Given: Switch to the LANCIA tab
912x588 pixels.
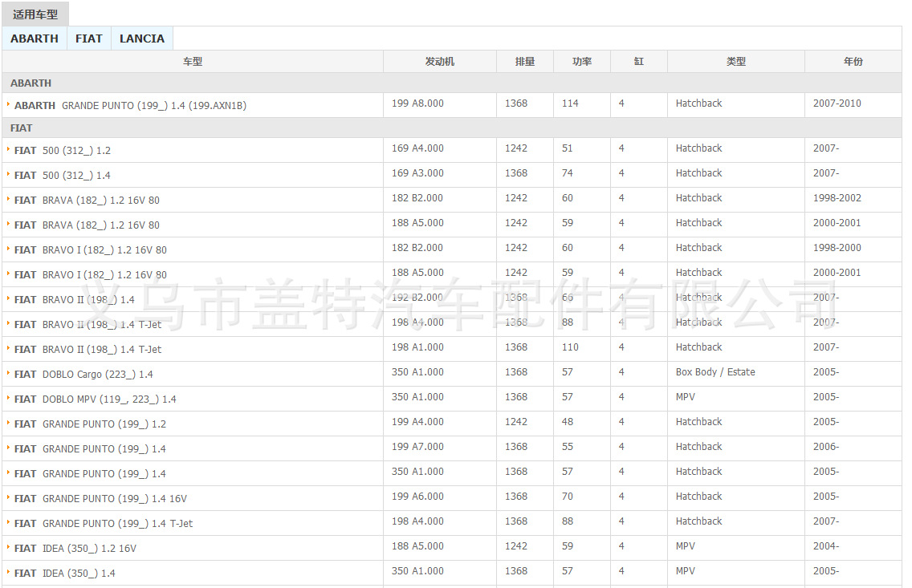Looking at the screenshot, I should [x=142, y=39].
